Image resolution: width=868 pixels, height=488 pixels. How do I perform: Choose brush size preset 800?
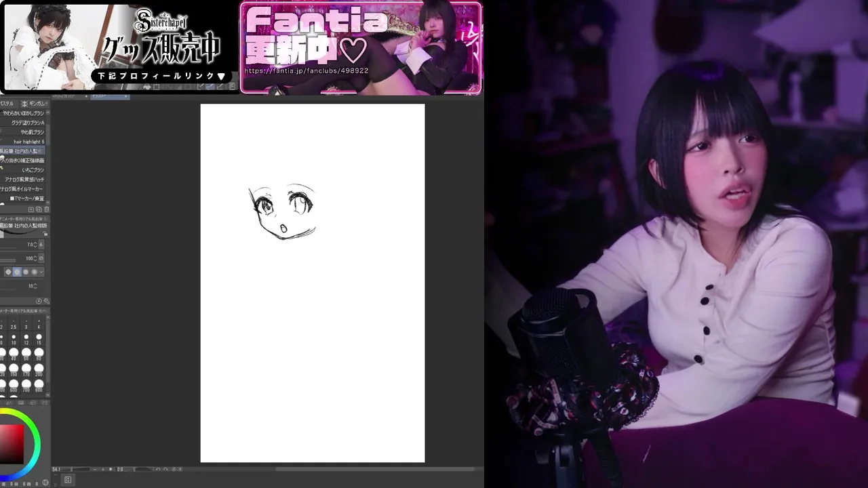(x=39, y=385)
